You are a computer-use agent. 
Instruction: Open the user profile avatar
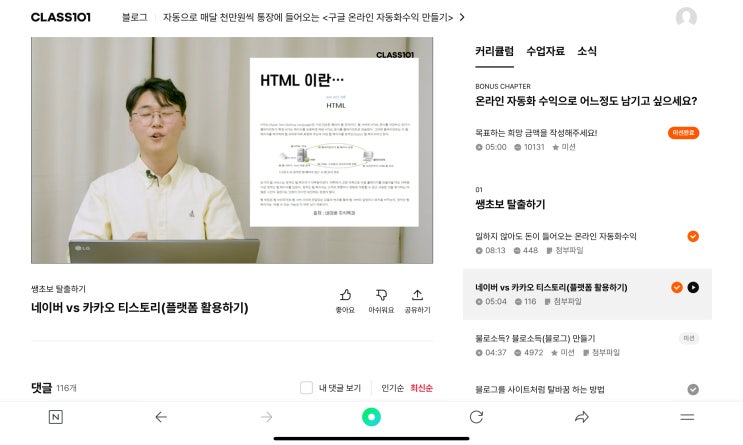(x=686, y=18)
